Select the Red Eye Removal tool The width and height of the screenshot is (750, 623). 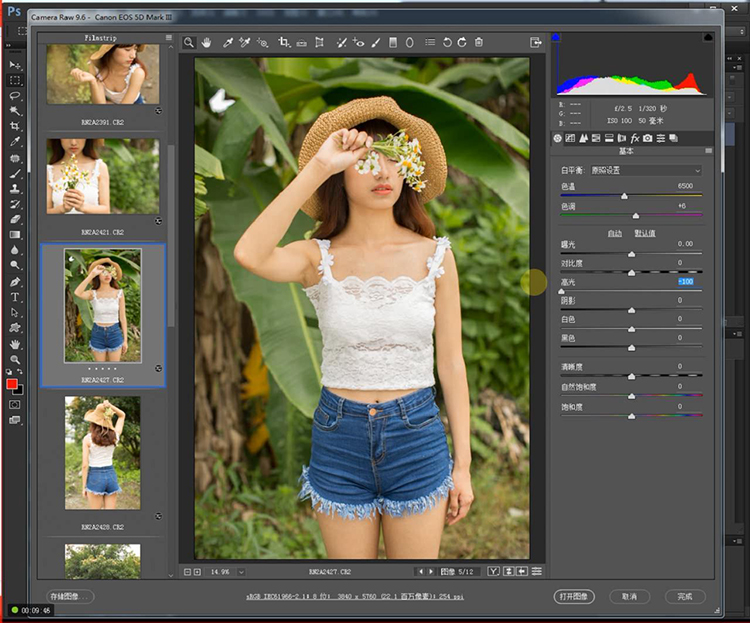[x=358, y=43]
